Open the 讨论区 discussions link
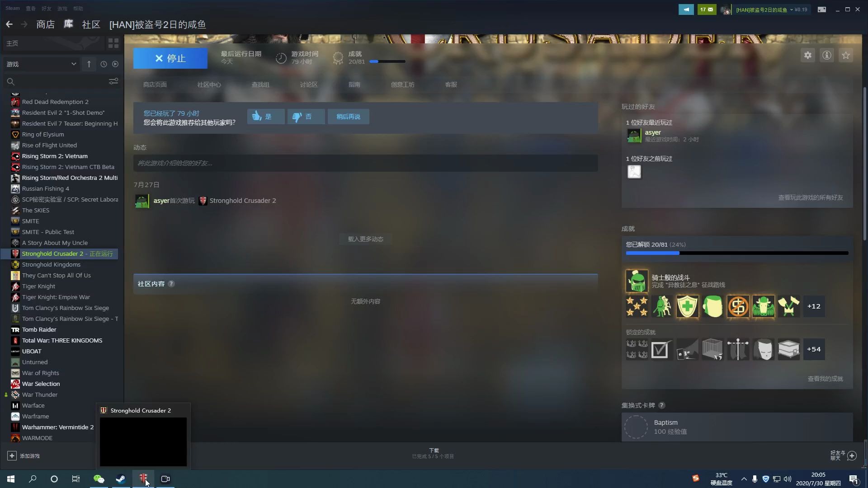868x488 pixels. (309, 84)
